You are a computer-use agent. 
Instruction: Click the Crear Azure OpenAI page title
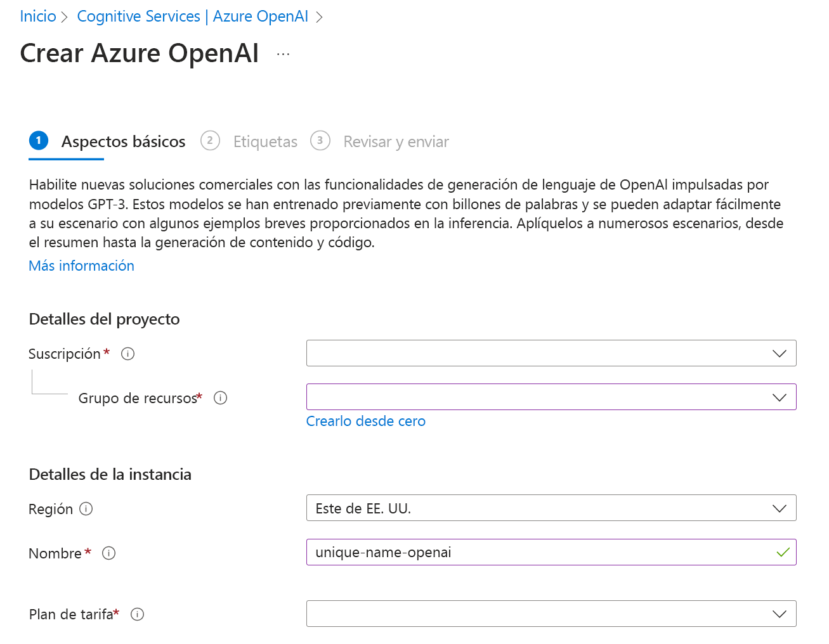(x=140, y=53)
